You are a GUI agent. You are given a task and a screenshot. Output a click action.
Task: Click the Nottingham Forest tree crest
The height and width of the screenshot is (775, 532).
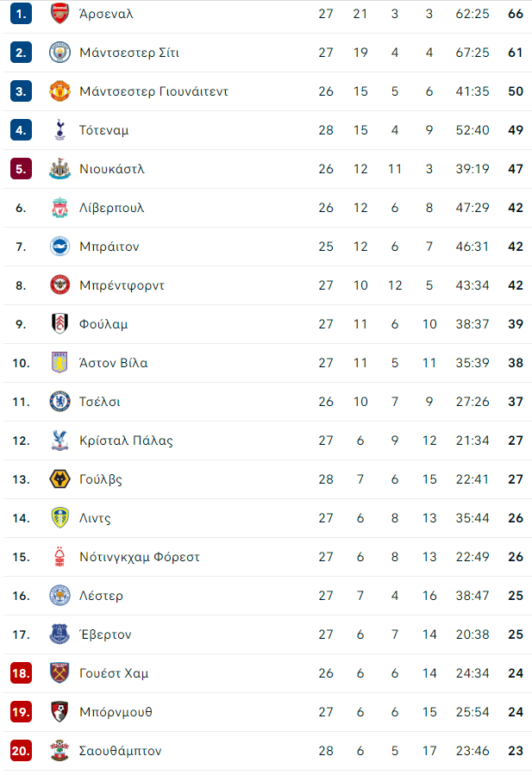point(59,557)
